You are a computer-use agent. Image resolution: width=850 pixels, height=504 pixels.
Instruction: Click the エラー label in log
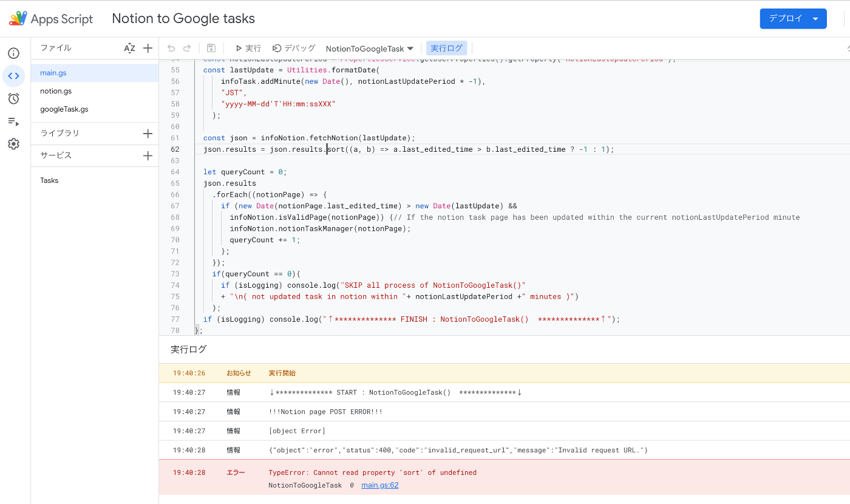[x=236, y=472]
